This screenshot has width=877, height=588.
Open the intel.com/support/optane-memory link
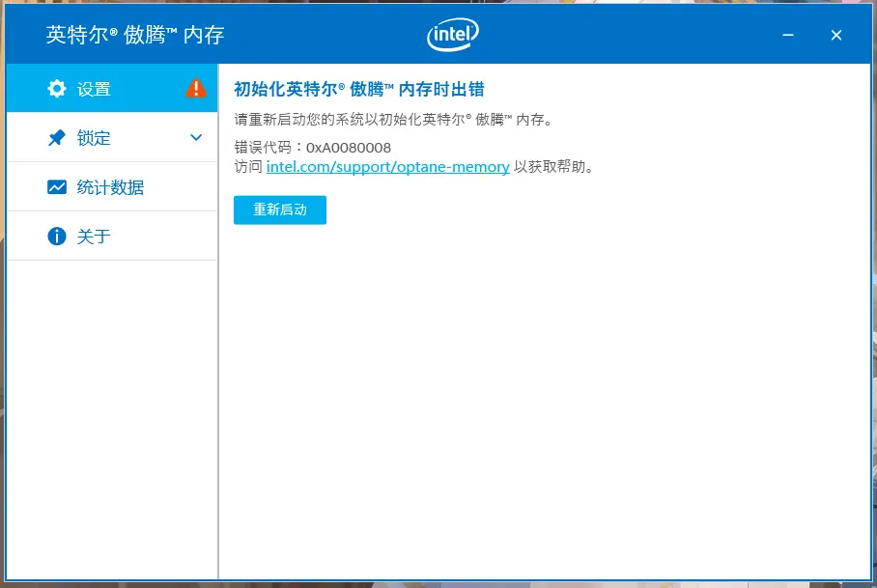(387, 167)
